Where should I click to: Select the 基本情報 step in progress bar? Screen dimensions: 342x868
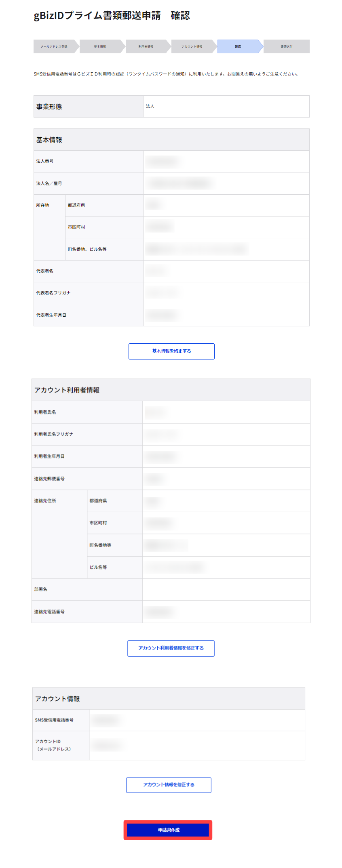pyautogui.click(x=100, y=46)
